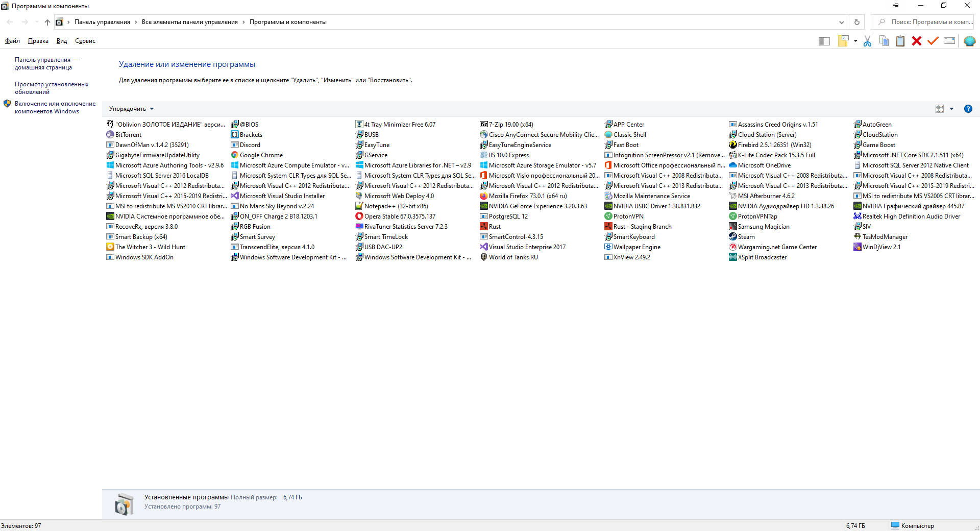
Task: Go to Панель управления — домашняя страница
Action: 46,64
